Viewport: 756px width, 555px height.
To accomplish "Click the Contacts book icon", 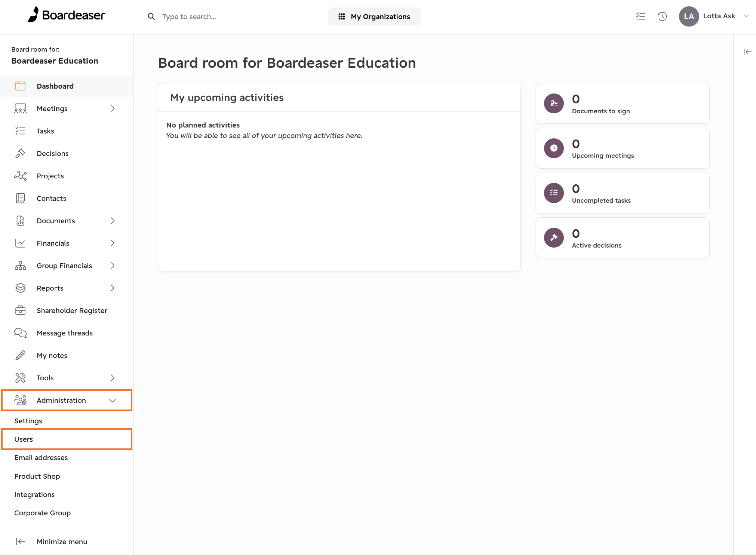I will (x=20, y=198).
